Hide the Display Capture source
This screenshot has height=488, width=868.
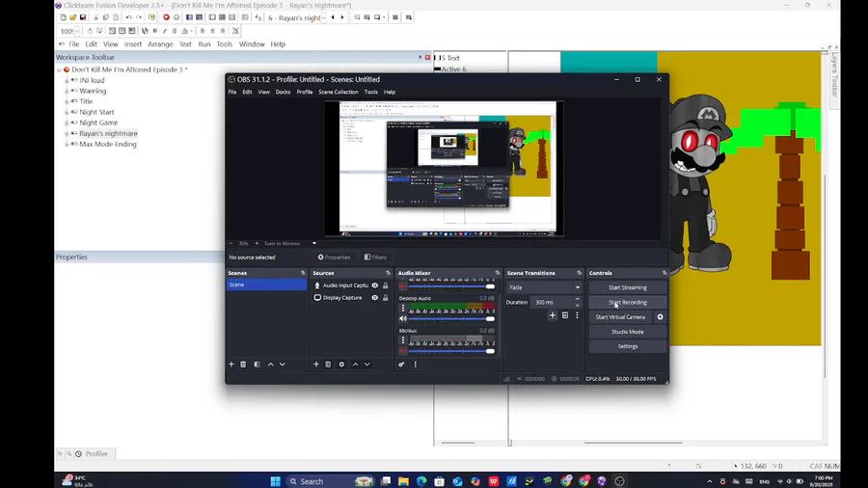(x=375, y=298)
